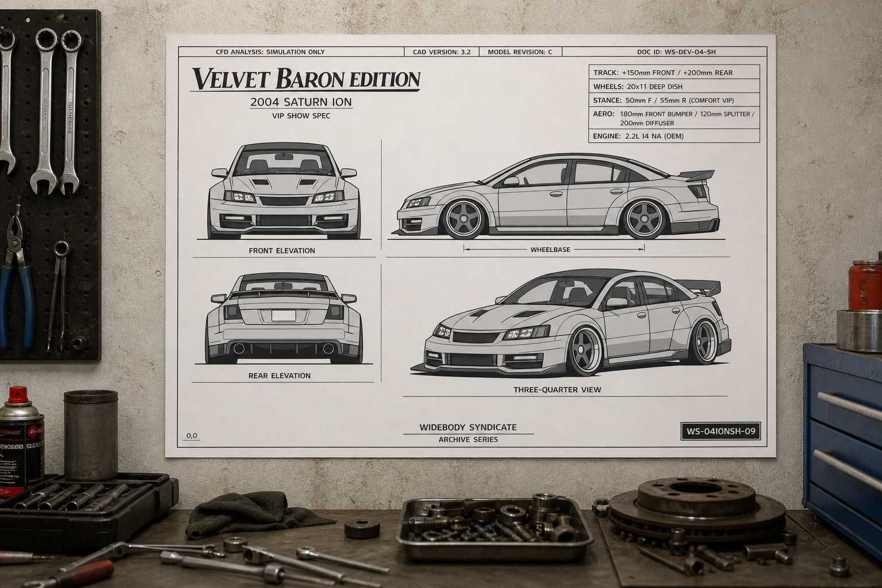Click the 'WS-04IONSH-09' black label box

point(721,431)
